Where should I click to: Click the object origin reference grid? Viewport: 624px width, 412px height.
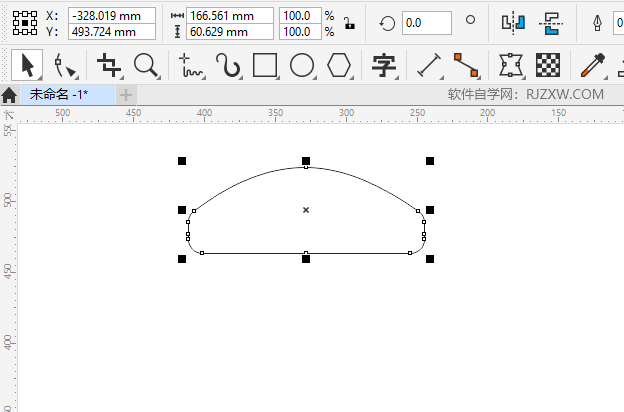coord(25,23)
